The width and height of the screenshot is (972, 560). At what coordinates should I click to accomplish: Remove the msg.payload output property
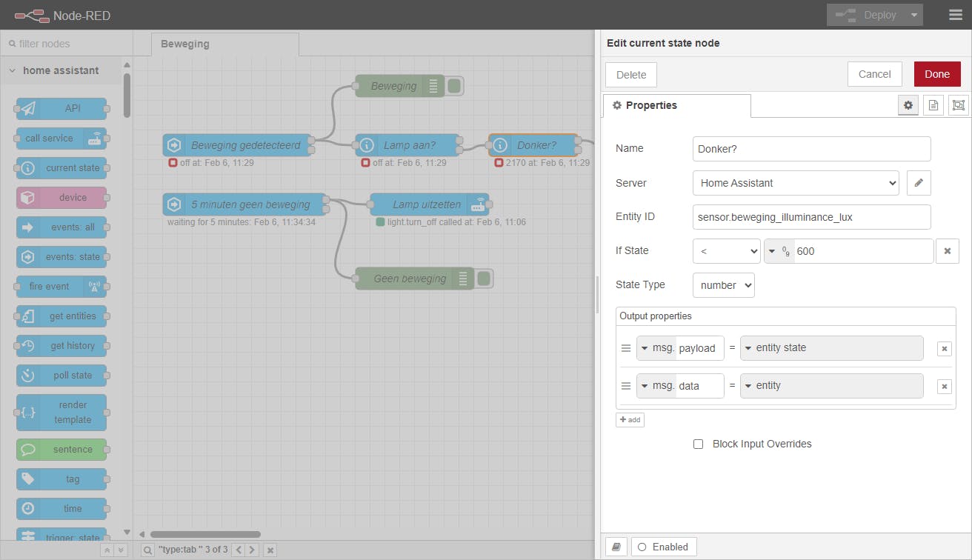pos(944,349)
